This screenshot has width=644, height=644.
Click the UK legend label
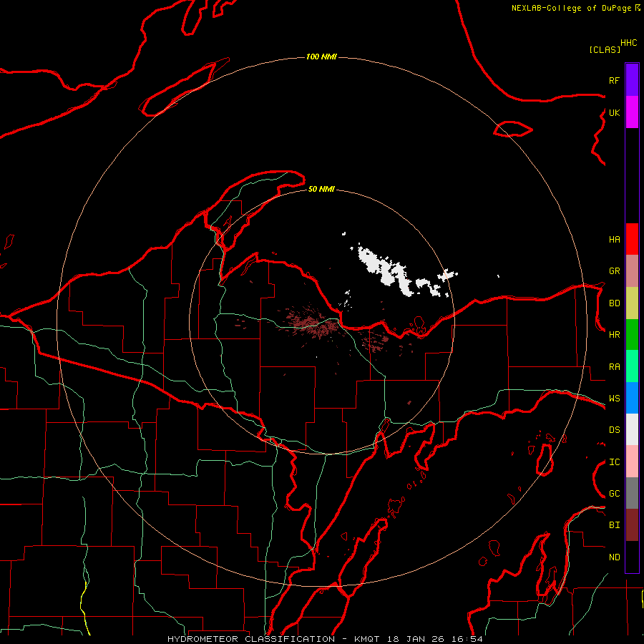pos(614,112)
